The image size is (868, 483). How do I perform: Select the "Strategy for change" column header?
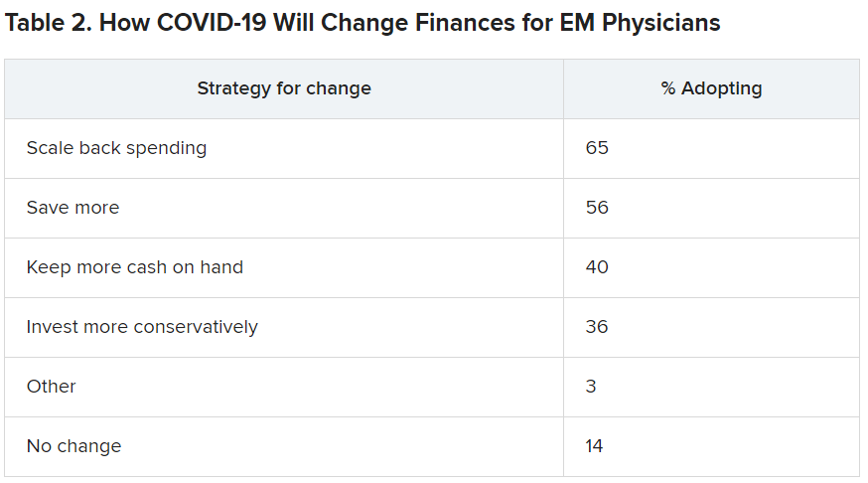click(284, 88)
